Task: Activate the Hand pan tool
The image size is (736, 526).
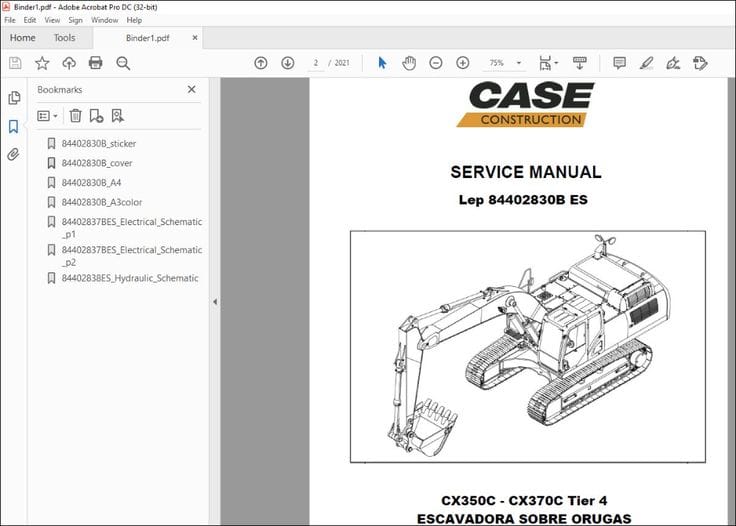Action: point(409,63)
